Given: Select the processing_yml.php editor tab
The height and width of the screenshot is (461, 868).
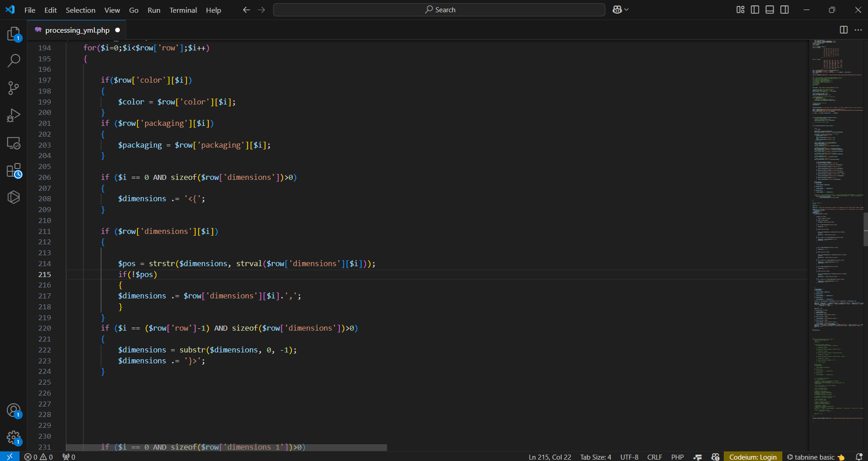Looking at the screenshot, I should pos(77,30).
